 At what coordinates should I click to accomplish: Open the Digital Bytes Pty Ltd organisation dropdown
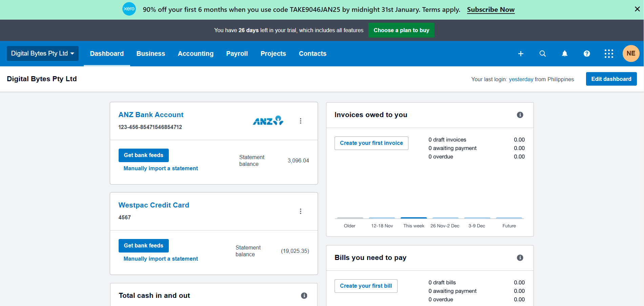click(43, 53)
